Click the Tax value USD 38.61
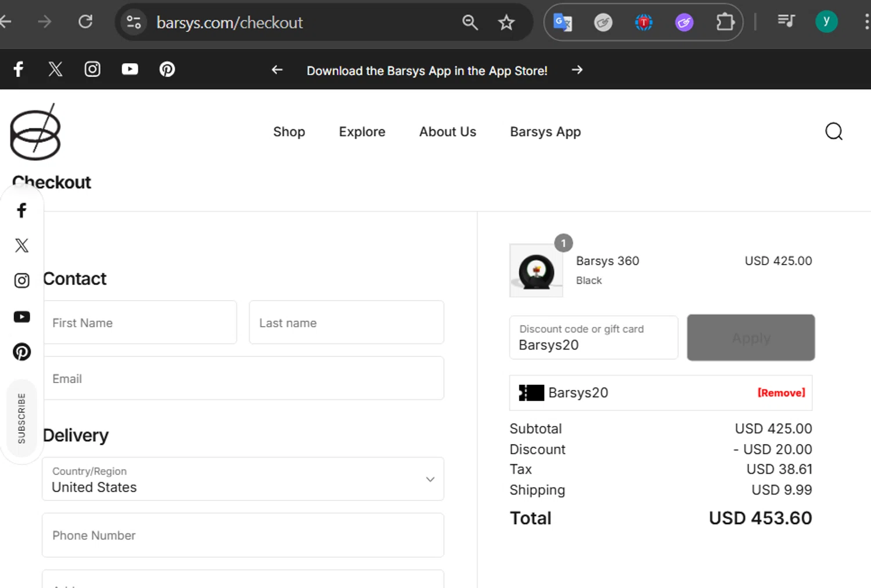Screen dimensions: 871x588 point(779,469)
